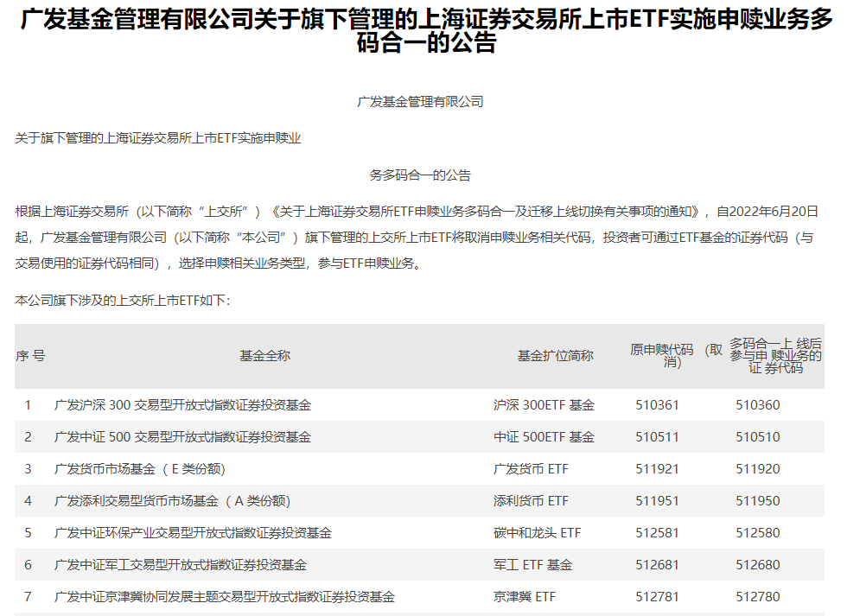Click the new code 511950 cell
847x616 pixels.
pos(757,501)
